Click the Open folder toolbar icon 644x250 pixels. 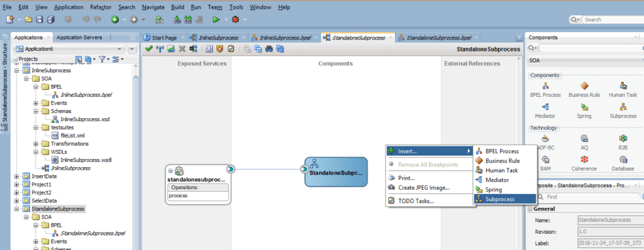pos(28,19)
